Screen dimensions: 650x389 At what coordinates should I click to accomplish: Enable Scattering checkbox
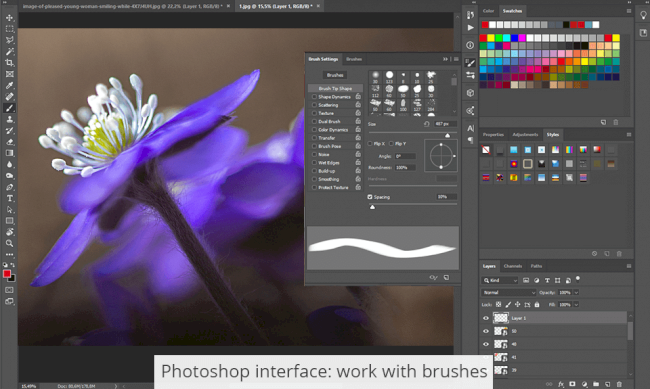(x=314, y=105)
